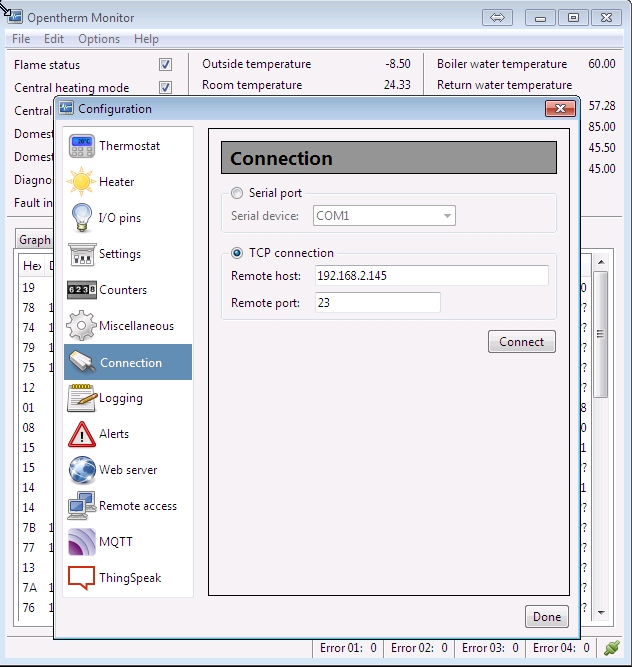
Task: Open the ThingSpeak speech bubble icon
Action: click(81, 578)
